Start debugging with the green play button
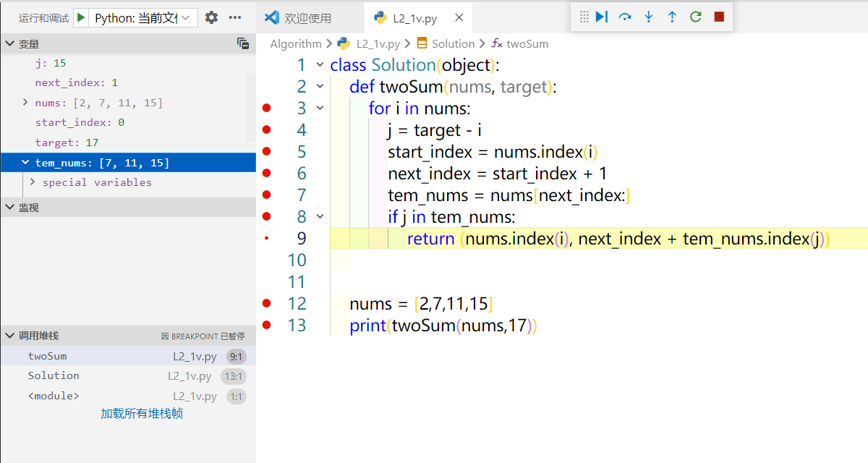This screenshot has height=463, width=868. [x=81, y=17]
